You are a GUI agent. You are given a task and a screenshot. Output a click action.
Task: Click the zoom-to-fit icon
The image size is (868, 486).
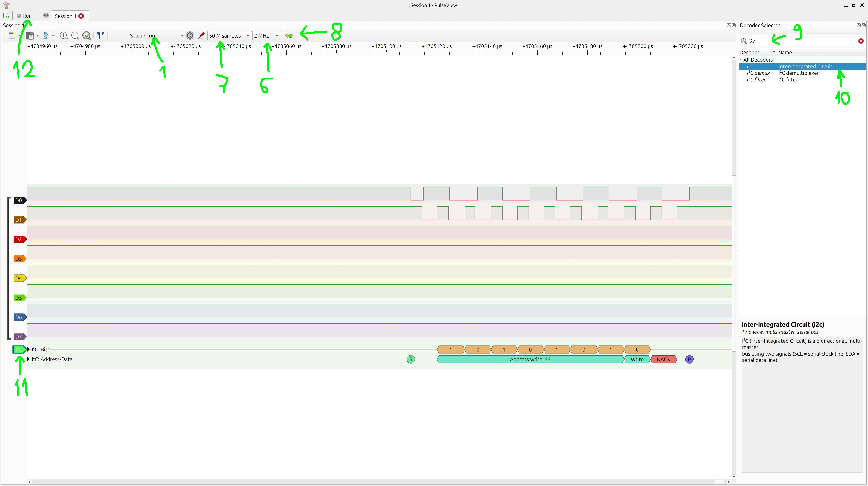[87, 35]
